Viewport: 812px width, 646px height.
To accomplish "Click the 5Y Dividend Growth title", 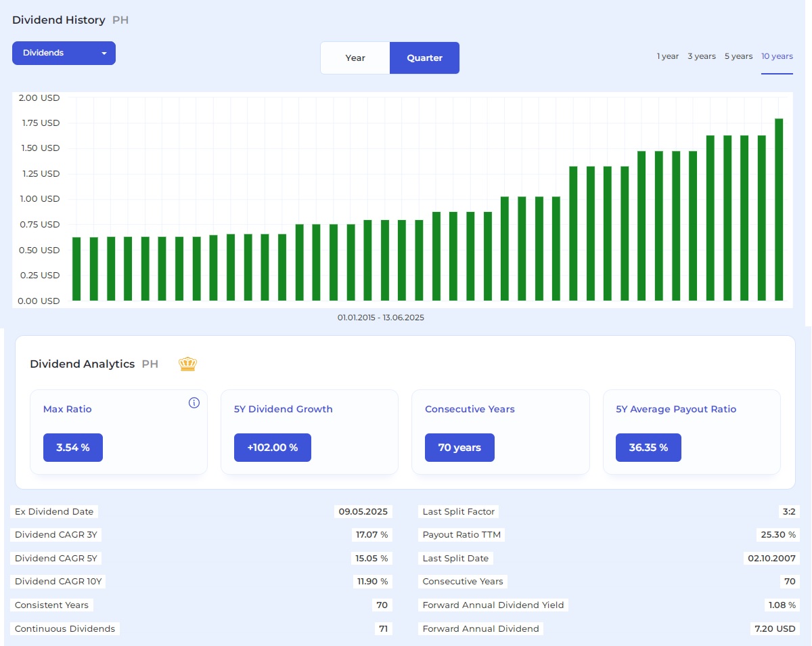I will point(284,409).
